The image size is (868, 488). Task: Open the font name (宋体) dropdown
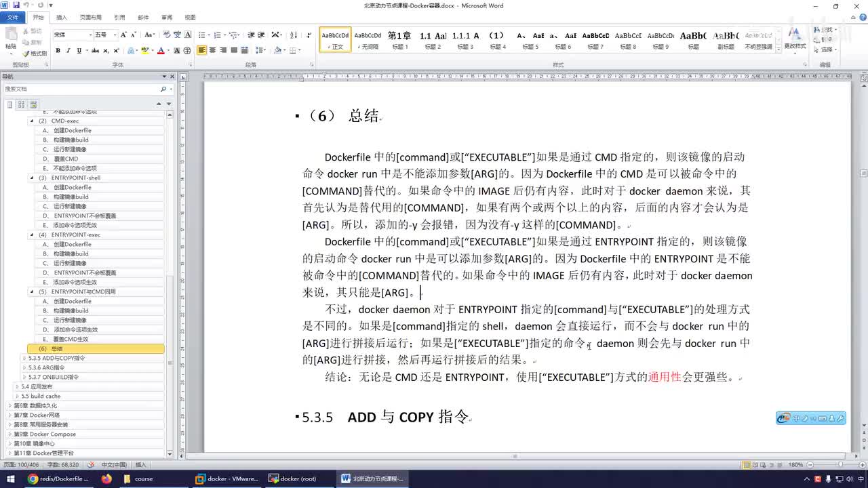(x=90, y=35)
